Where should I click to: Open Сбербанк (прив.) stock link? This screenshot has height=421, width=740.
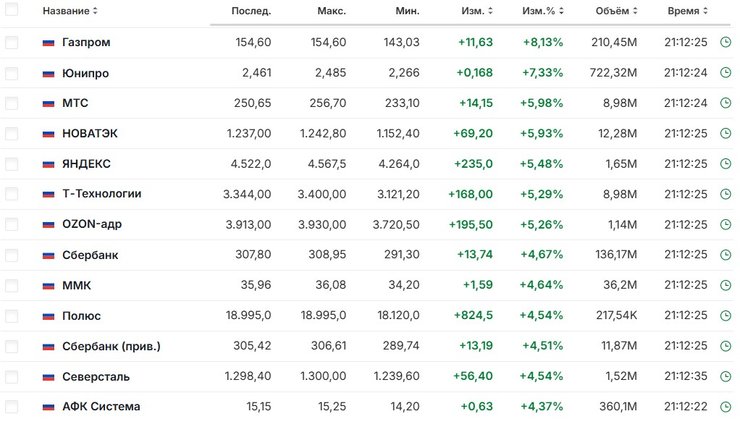point(111,346)
